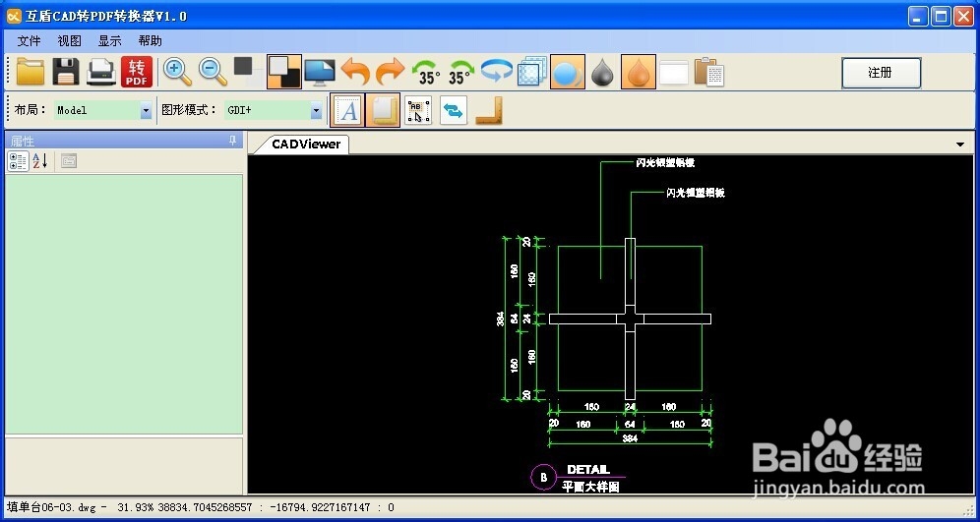Click the DETAIL label in drawing
This screenshot has width=980, height=522.
click(587, 470)
